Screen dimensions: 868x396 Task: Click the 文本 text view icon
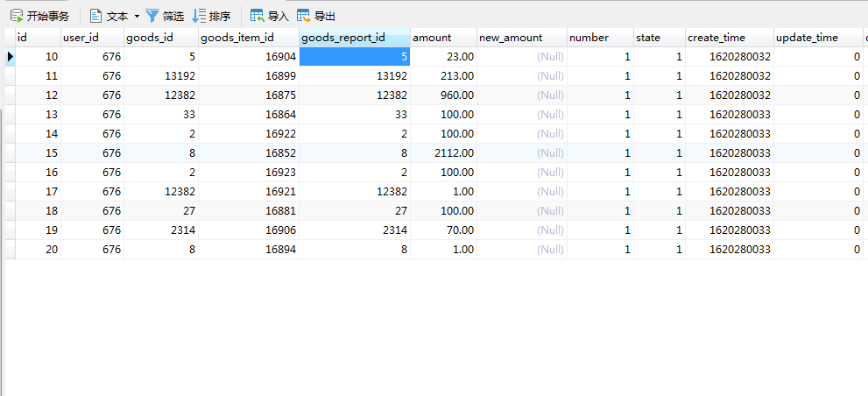click(x=96, y=16)
